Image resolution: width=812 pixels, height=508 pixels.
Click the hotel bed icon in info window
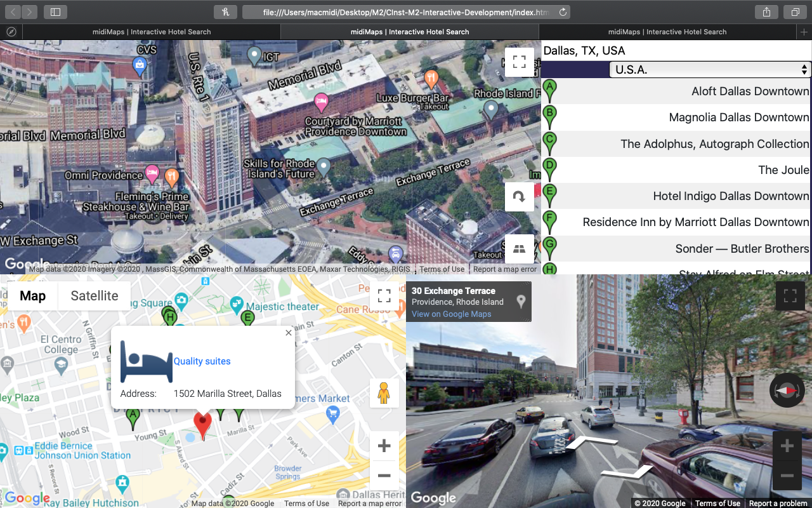pos(147,361)
